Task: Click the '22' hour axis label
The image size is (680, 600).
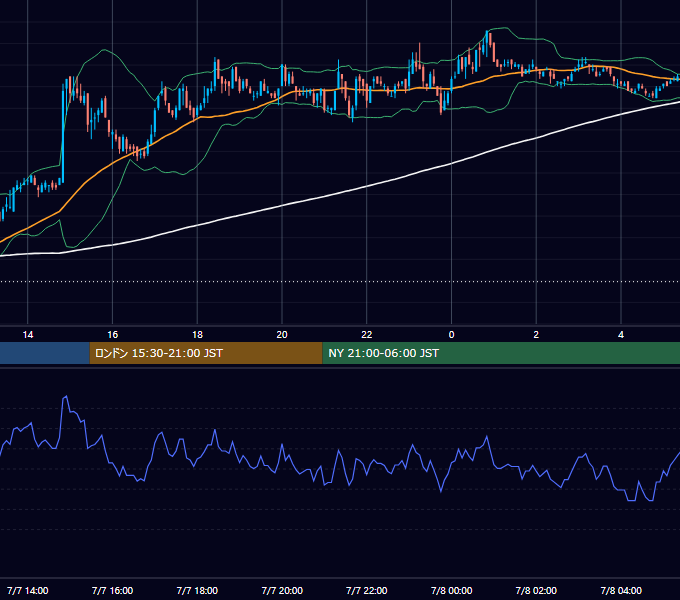Action: [x=367, y=335]
